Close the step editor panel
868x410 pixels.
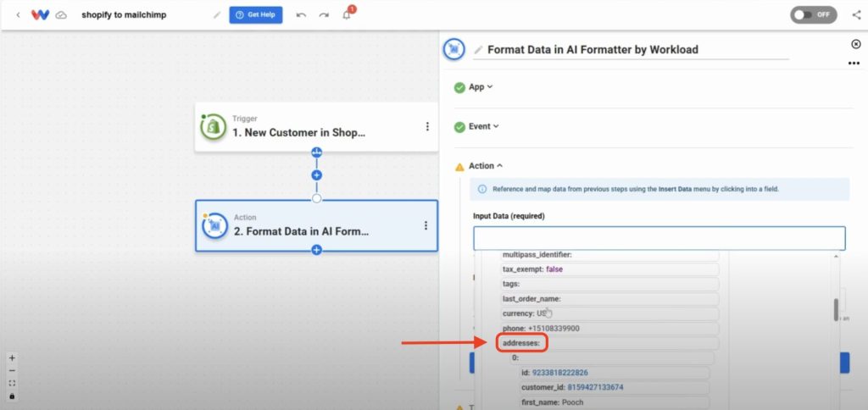coord(856,44)
